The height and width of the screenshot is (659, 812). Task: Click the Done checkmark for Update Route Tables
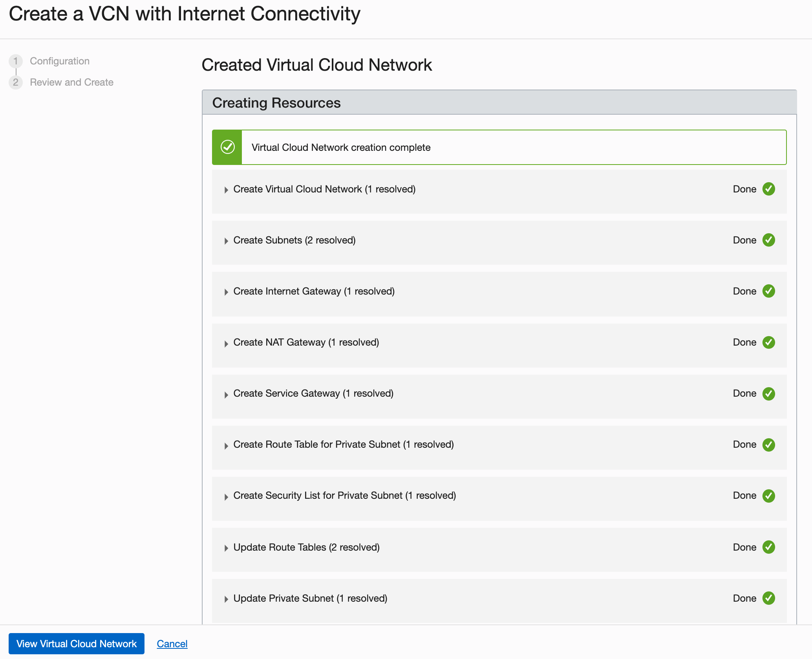[768, 547]
